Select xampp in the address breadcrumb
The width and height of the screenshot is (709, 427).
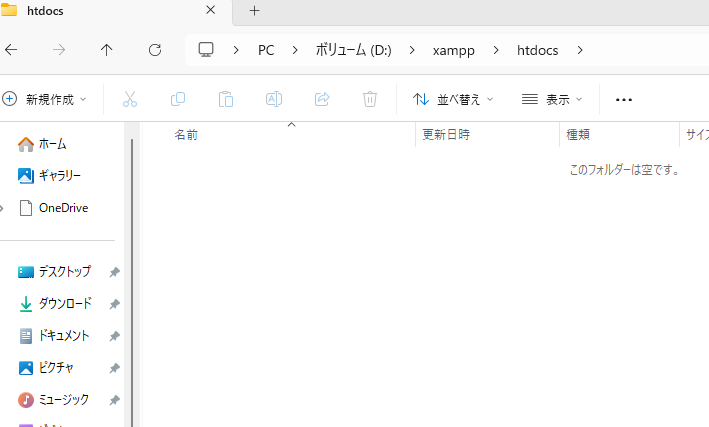pyautogui.click(x=455, y=50)
